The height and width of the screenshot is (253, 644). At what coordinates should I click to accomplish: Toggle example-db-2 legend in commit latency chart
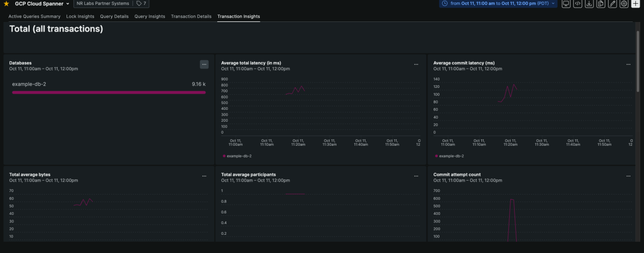[x=451, y=156]
